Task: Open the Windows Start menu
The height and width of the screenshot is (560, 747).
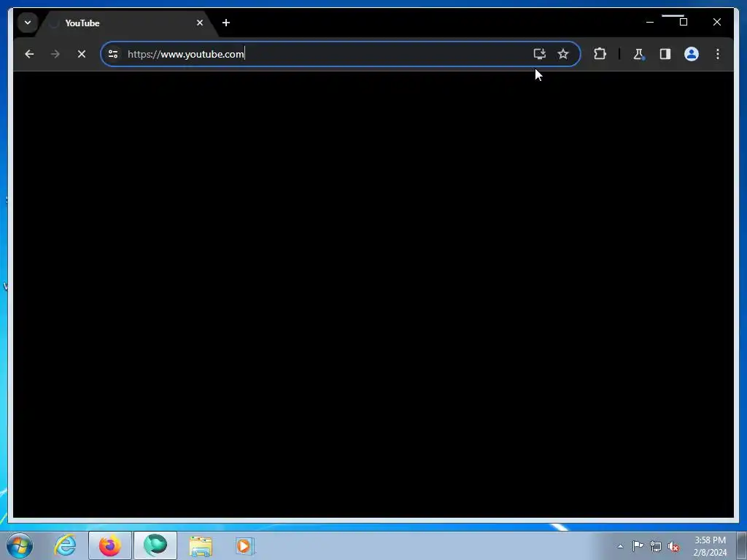Action: tap(20, 545)
